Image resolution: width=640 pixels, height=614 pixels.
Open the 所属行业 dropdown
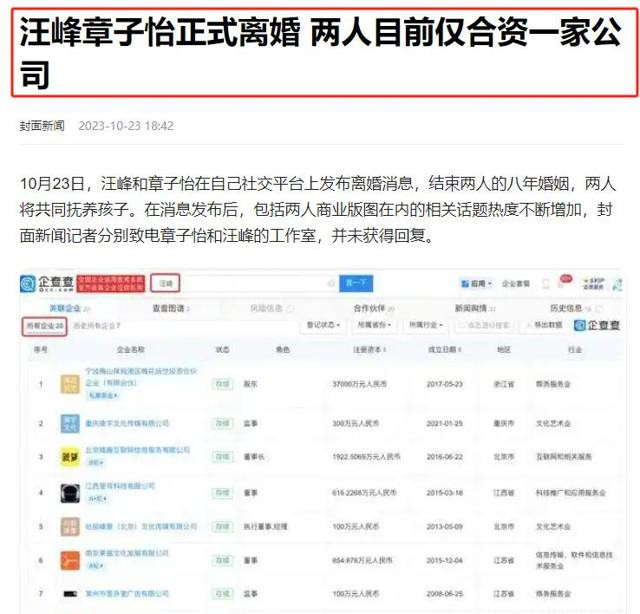426,325
